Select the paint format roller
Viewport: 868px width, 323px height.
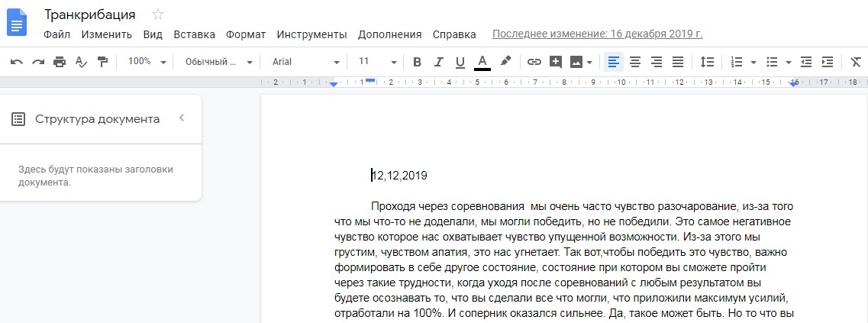tap(102, 62)
